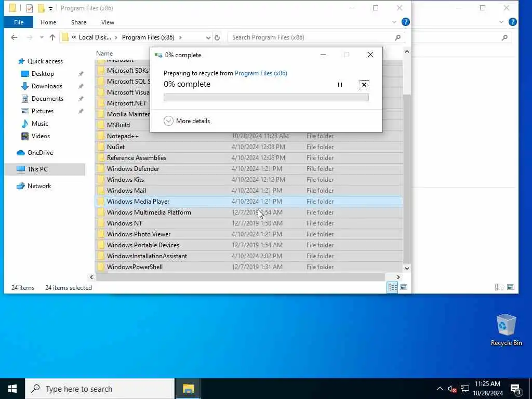Open the Windows Start menu

point(12,389)
